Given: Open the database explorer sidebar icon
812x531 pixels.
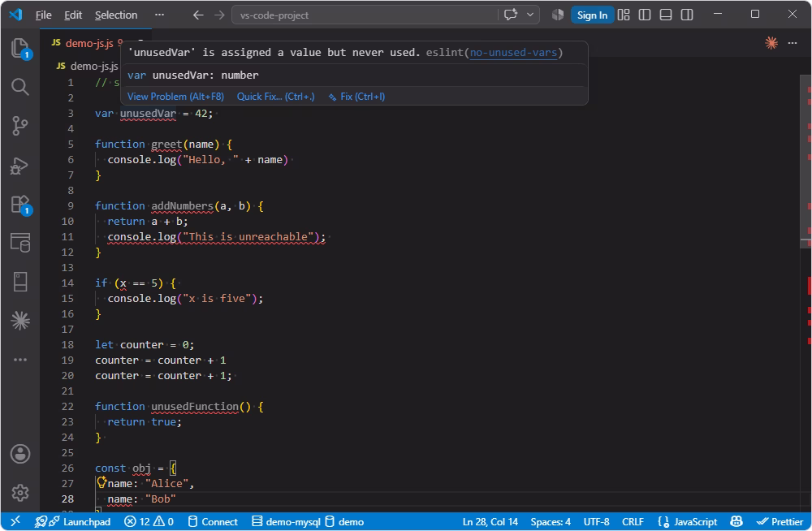Looking at the screenshot, I should pos(20,243).
